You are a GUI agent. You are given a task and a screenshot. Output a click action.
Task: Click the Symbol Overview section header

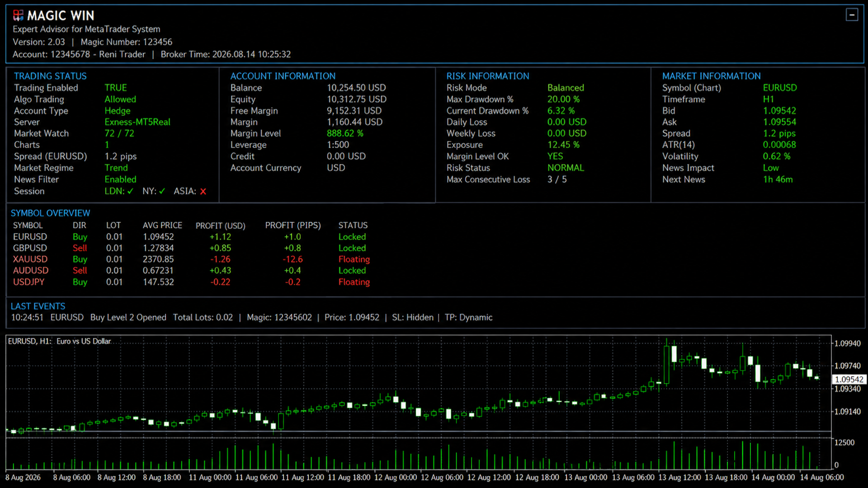(x=50, y=213)
